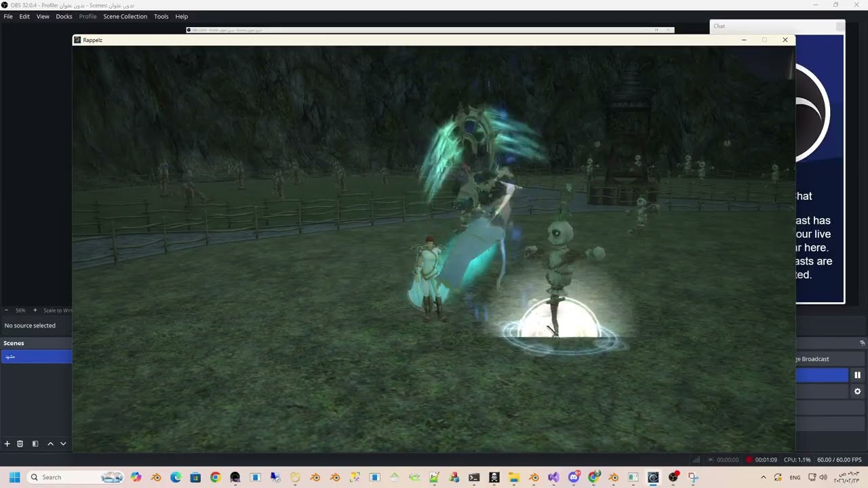The image size is (868, 488).
Task: Click the No source selected label
Action: 30,325
